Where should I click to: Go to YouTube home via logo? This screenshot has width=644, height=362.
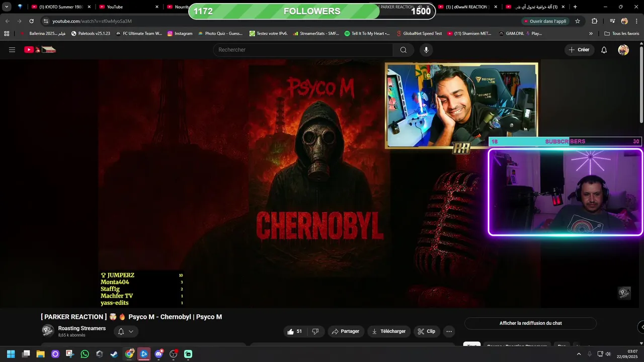(40, 50)
